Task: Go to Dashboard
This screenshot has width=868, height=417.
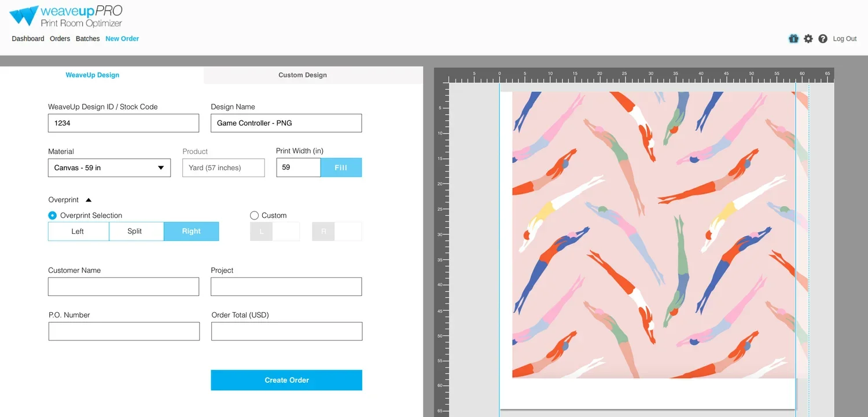Action: click(28, 39)
